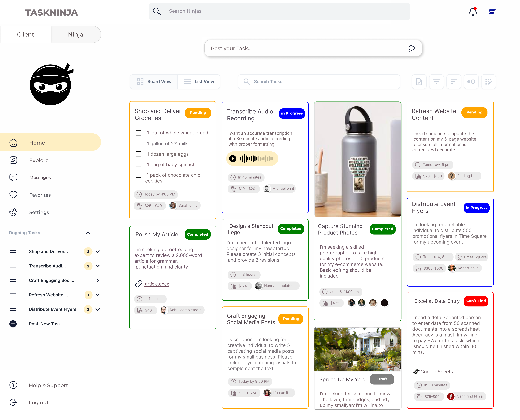Image resolution: width=520 pixels, height=420 pixels.
Task: Expand the Craft Engaging Soci... task arrow
Action: (x=98, y=280)
